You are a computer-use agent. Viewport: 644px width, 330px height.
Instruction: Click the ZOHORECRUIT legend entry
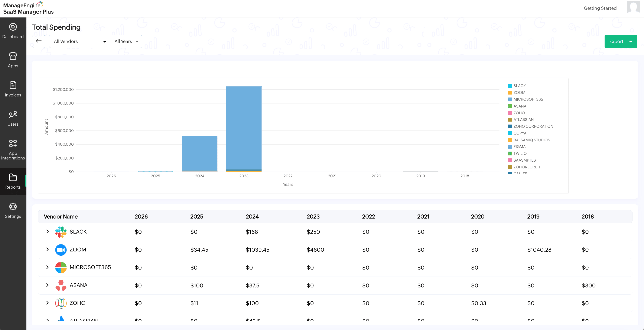pyautogui.click(x=524, y=167)
